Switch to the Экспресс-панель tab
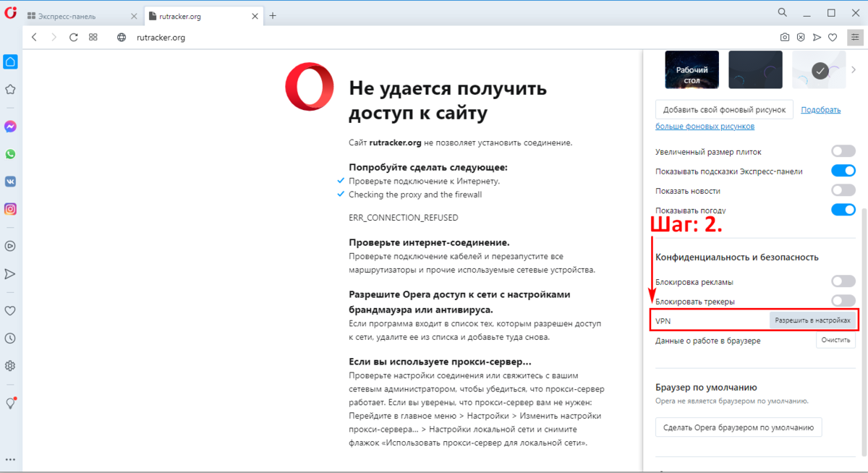The image size is (868, 473). tap(80, 16)
